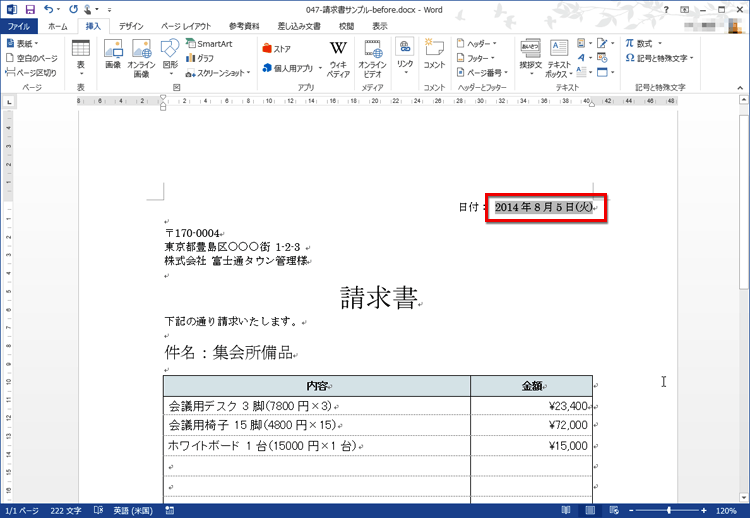750x518 pixels.
Task: Redo with the repeat arrow icon
Action: pyautogui.click(x=73, y=9)
